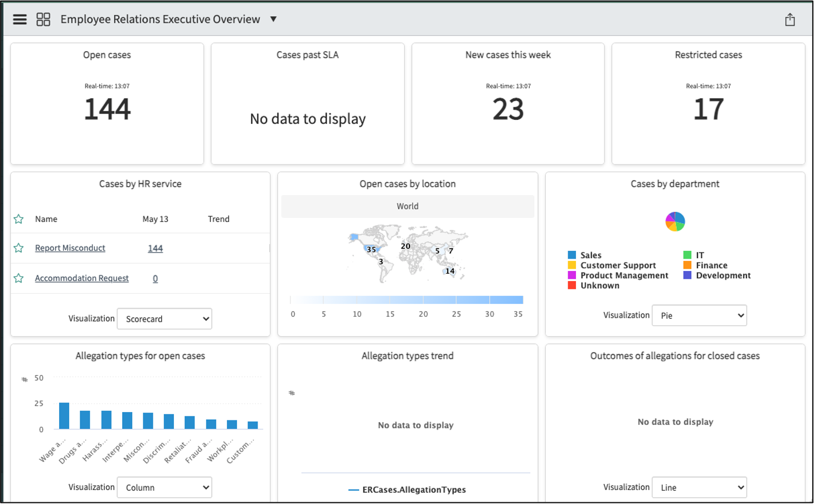Screen dimensions: 814x504
Task: Toggle favorite star for Accommodation Request
Action: [18, 278]
